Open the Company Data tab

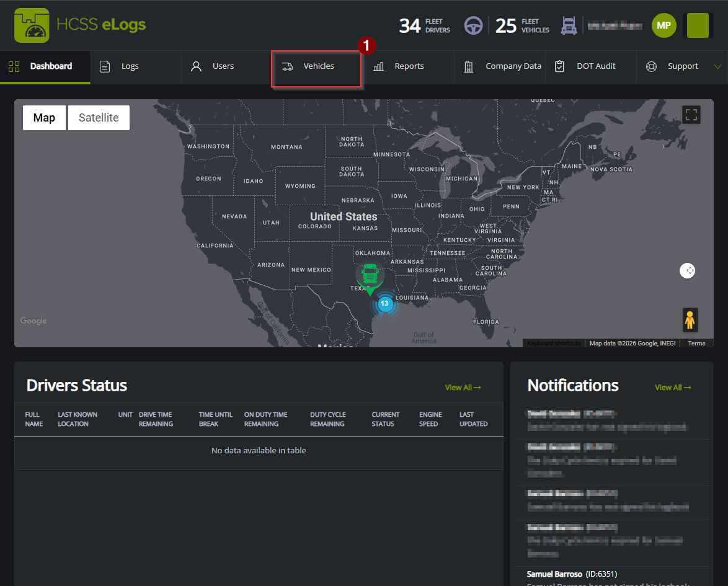click(500, 66)
